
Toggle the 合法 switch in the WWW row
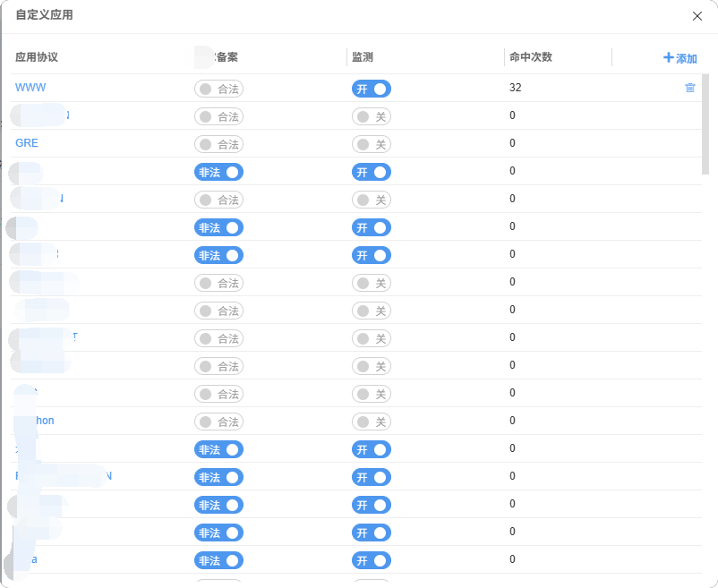coord(218,89)
